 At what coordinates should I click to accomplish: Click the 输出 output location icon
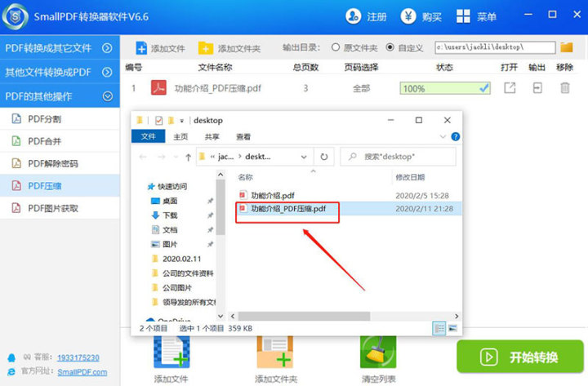(x=537, y=88)
